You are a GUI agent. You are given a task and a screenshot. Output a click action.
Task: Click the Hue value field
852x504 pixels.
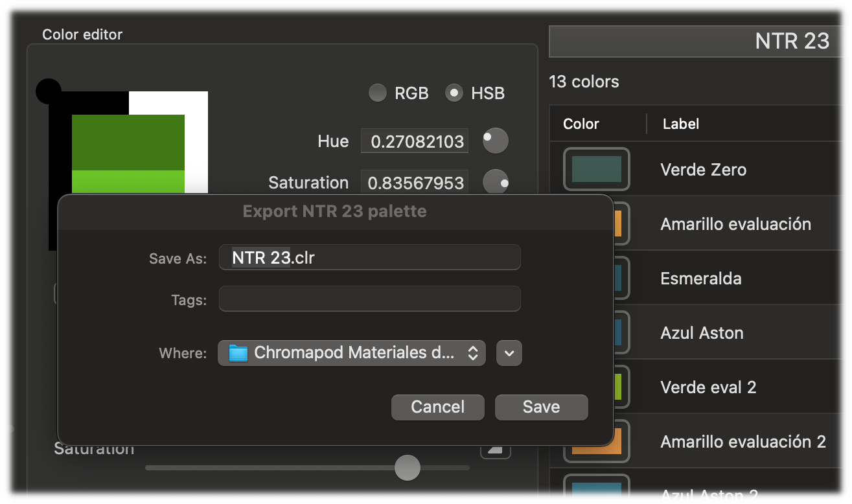tap(415, 141)
